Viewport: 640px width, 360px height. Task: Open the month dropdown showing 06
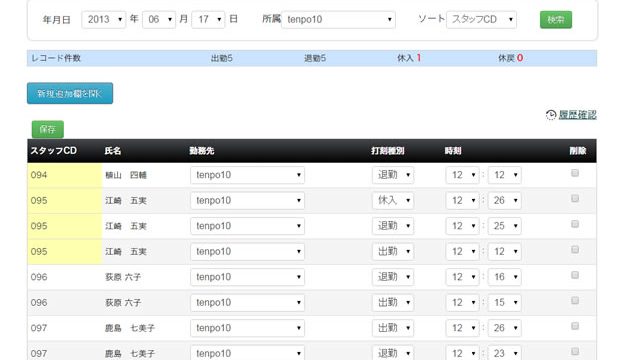pyautogui.click(x=159, y=20)
